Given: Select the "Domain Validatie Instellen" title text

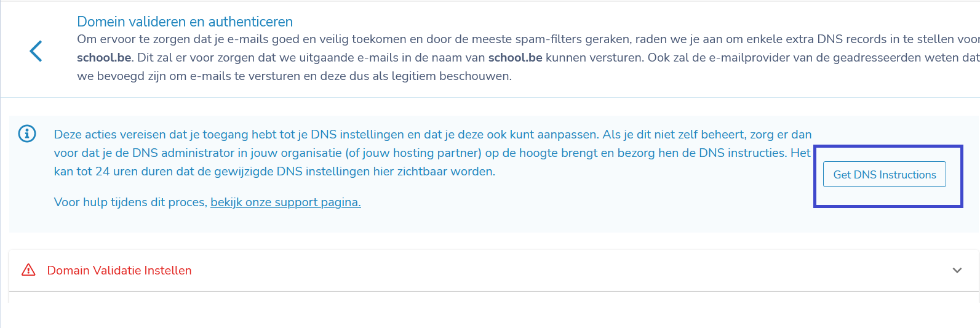Looking at the screenshot, I should pyautogui.click(x=119, y=270).
